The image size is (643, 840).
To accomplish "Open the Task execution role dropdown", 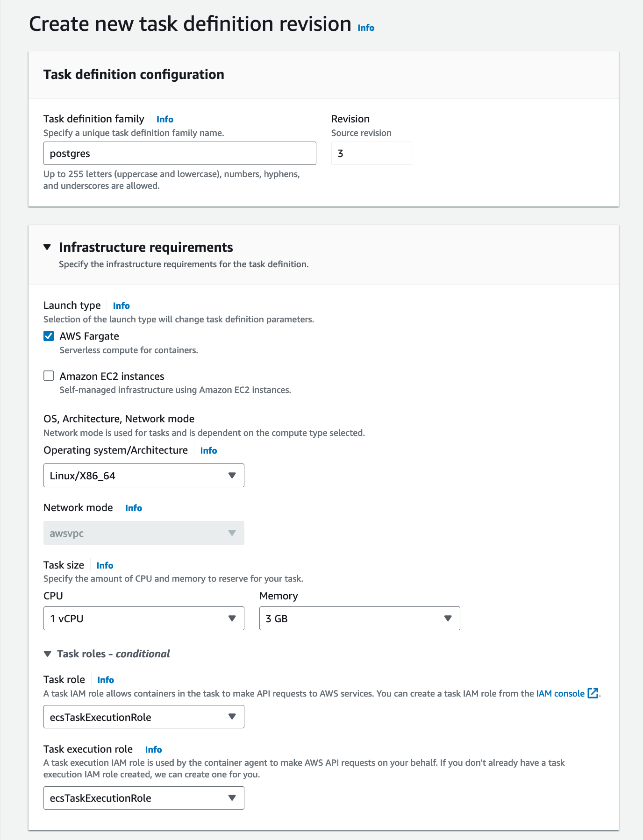I will coord(143,798).
